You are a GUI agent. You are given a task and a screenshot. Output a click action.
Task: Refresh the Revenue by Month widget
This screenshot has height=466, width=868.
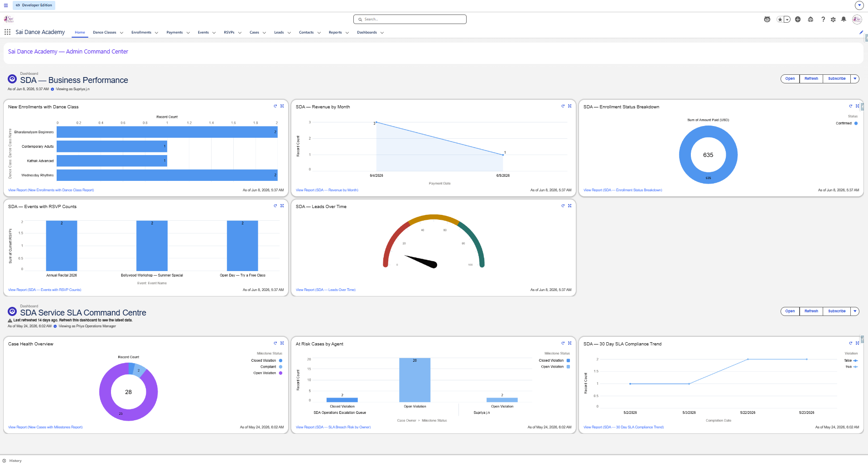pyautogui.click(x=563, y=106)
